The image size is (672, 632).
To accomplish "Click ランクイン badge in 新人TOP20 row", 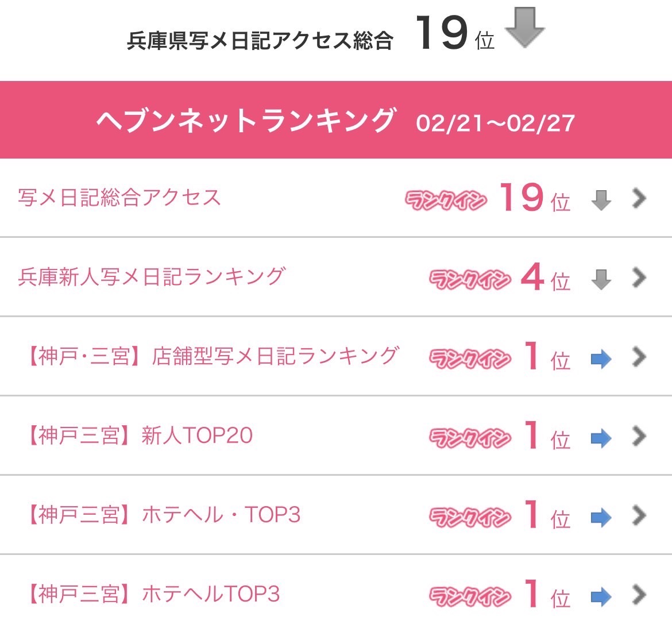I will (x=470, y=438).
